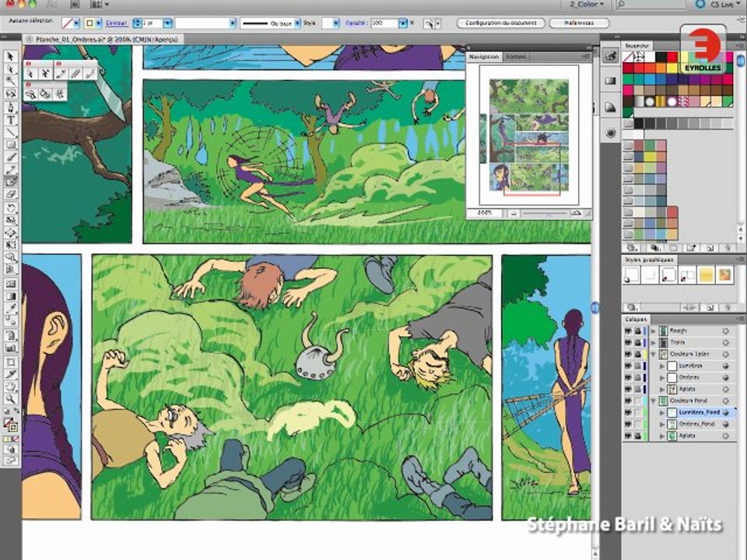Pick Group Selection tool in floating panel
The image size is (747, 560).
(45, 73)
